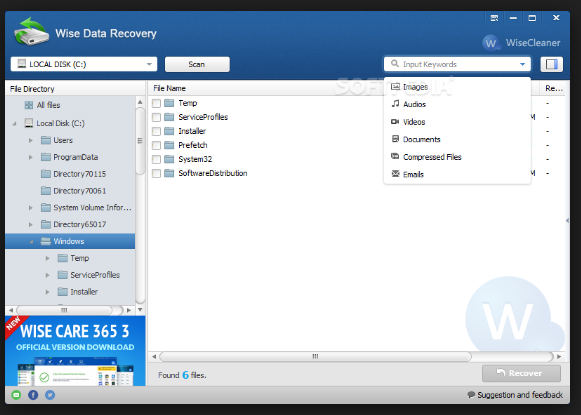Viewport: 581px width, 415px height.
Task: Expand the Temp subfolder in tree
Action: [x=47, y=258]
